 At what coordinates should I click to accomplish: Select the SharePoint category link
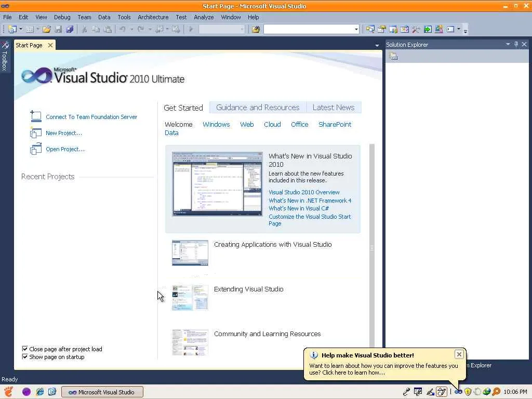[335, 124]
